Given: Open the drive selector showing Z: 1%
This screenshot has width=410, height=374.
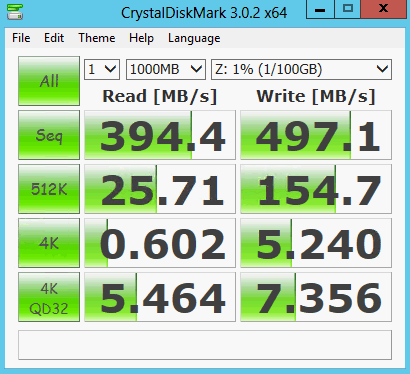Looking at the screenshot, I should (301, 69).
